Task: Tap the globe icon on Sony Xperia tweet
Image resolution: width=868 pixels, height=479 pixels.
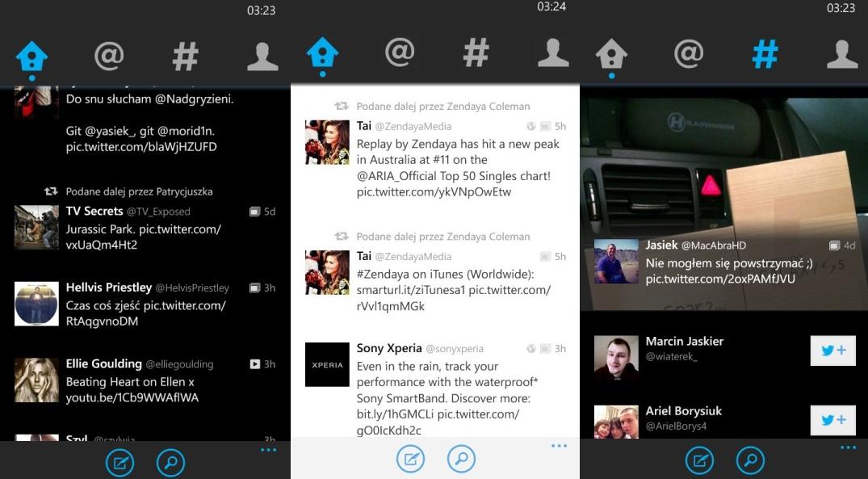Action: 530,349
